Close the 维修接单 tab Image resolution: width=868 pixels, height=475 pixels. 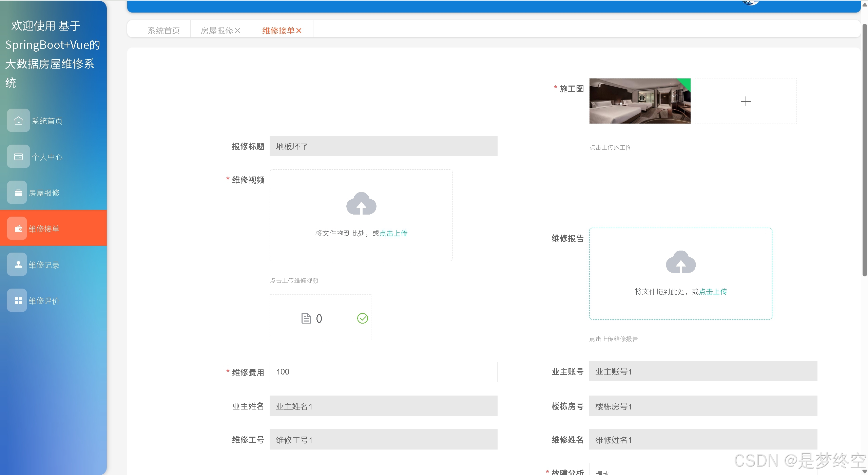pos(299,31)
